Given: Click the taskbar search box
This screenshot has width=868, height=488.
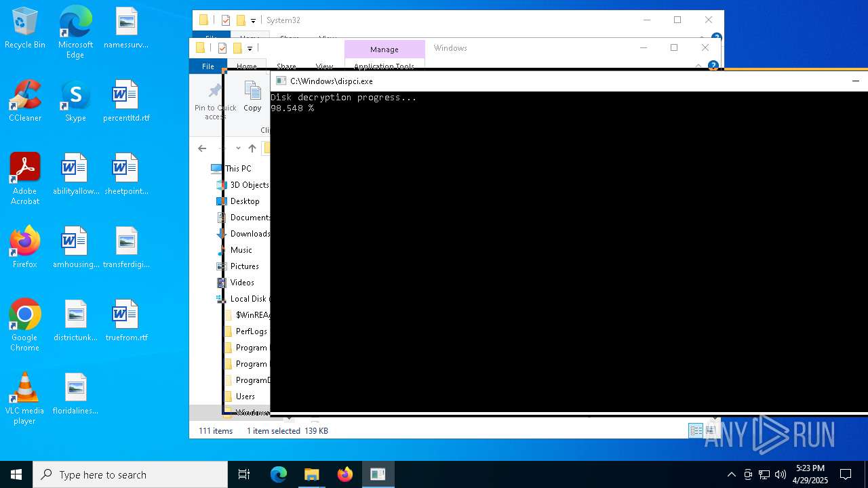Looking at the screenshot, I should [130, 474].
